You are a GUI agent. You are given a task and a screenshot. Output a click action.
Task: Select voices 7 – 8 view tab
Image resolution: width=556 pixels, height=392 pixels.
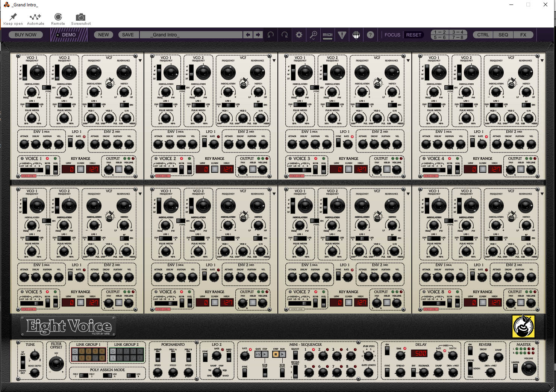458,37
